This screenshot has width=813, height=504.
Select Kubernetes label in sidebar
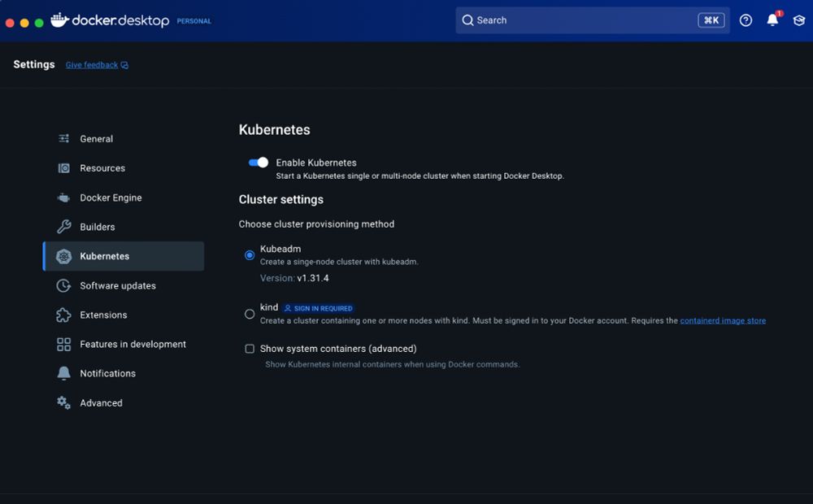pyautogui.click(x=104, y=256)
